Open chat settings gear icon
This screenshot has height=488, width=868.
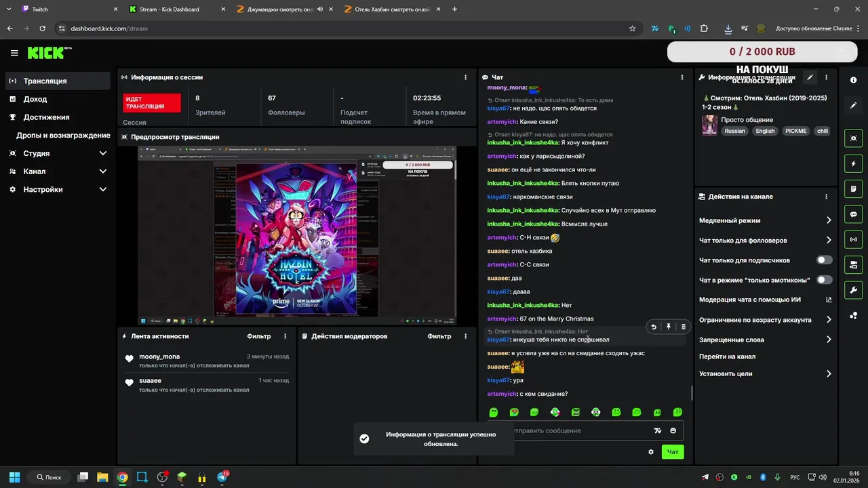[651, 452]
